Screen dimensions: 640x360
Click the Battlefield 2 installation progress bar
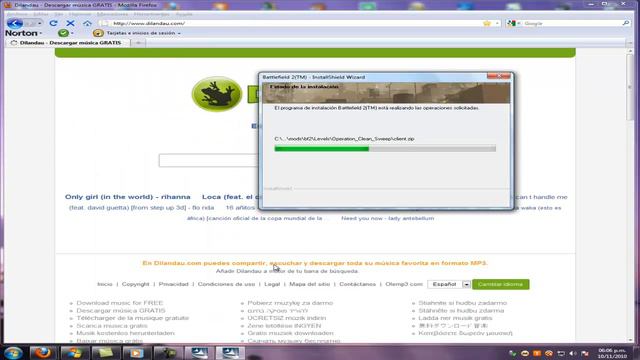click(x=385, y=149)
